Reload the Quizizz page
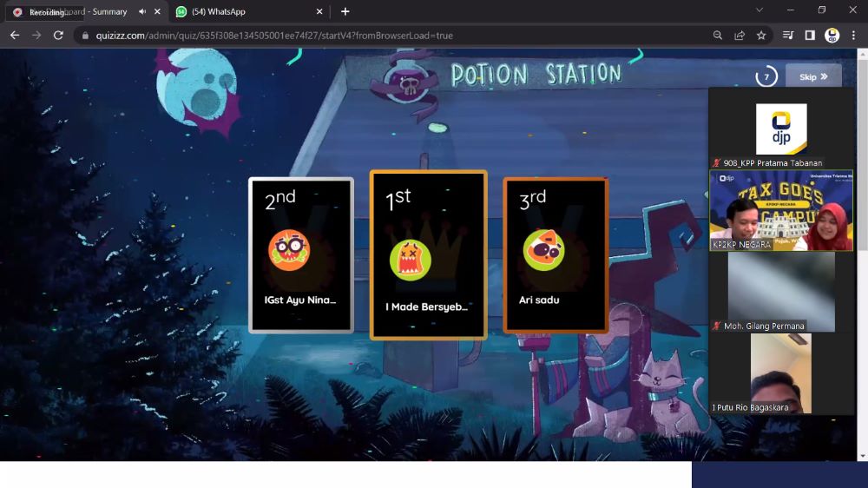Image resolution: width=868 pixels, height=488 pixels. 58,36
